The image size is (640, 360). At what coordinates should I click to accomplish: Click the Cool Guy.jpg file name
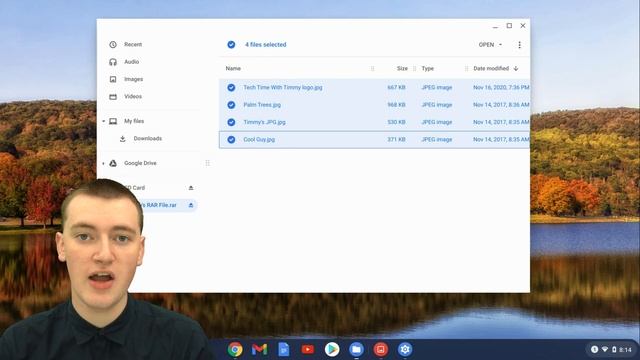(259, 140)
